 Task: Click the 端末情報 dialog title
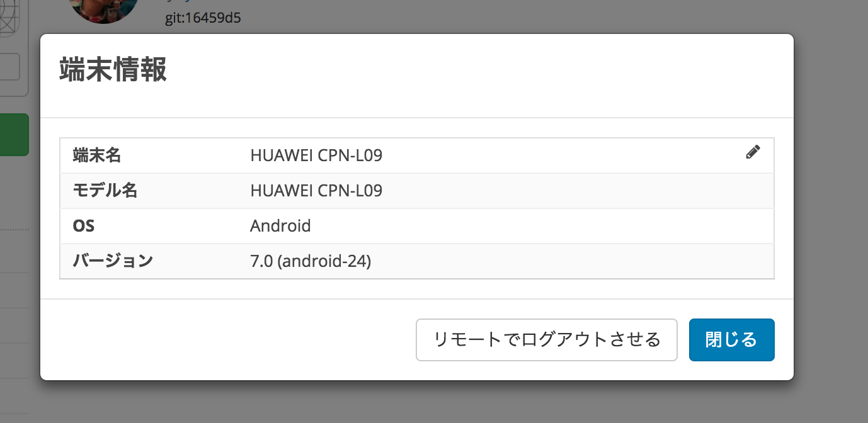113,70
